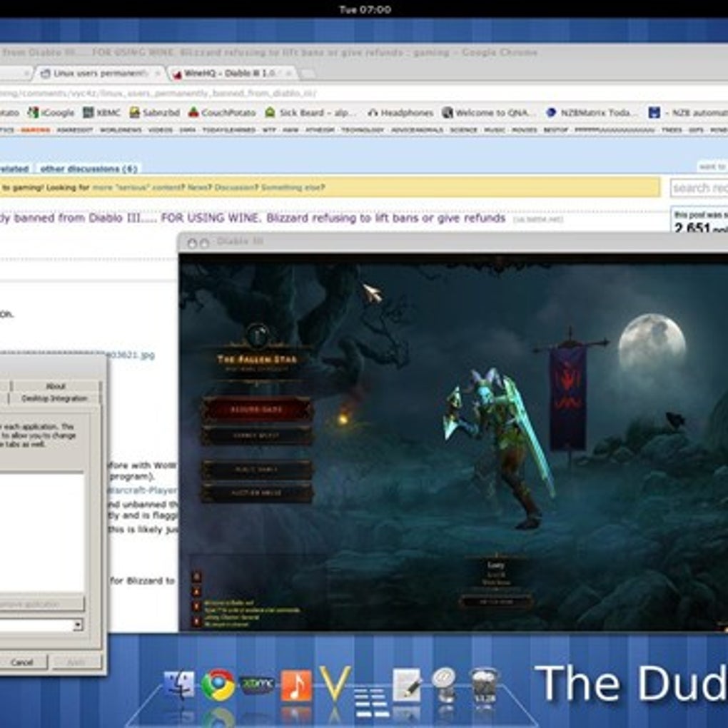Click the silver disc icon in the dock
Viewport: 728px width, 728px height.
[x=445, y=684]
